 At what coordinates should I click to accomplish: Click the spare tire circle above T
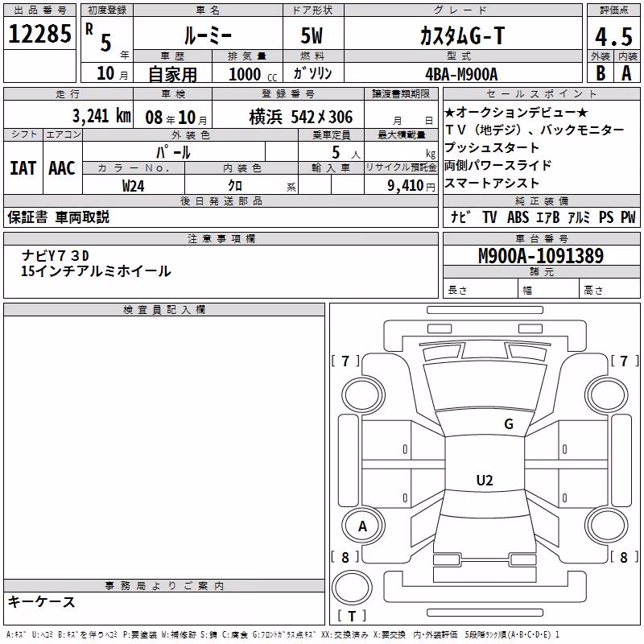click(x=352, y=588)
